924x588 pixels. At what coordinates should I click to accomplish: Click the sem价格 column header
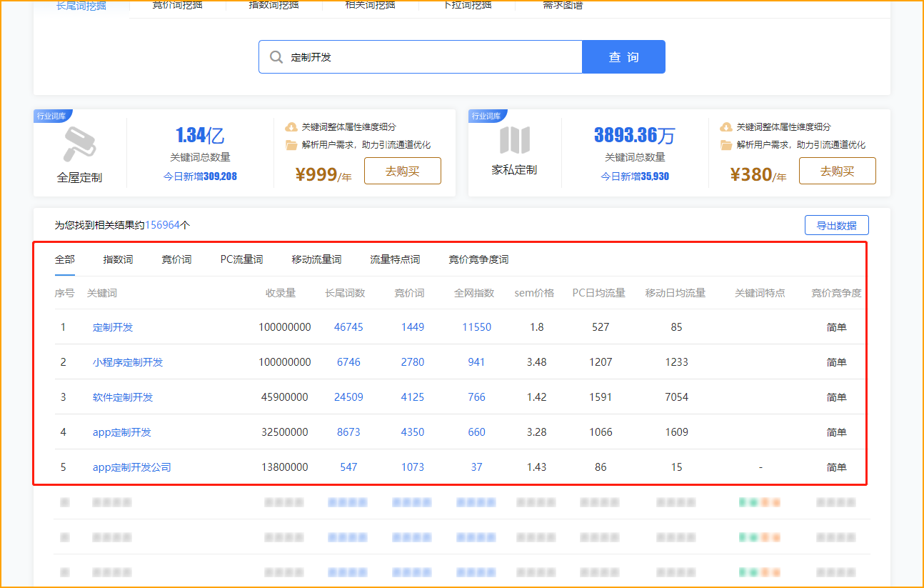tap(534, 293)
